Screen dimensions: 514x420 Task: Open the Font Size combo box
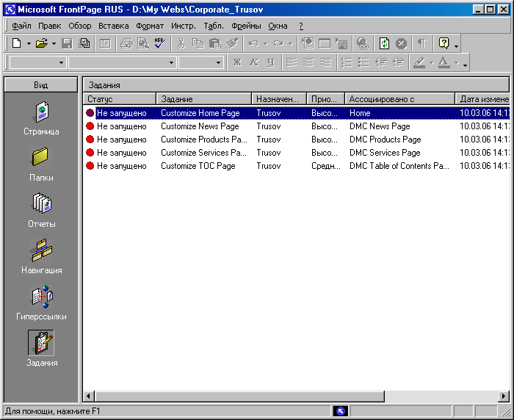click(x=201, y=62)
